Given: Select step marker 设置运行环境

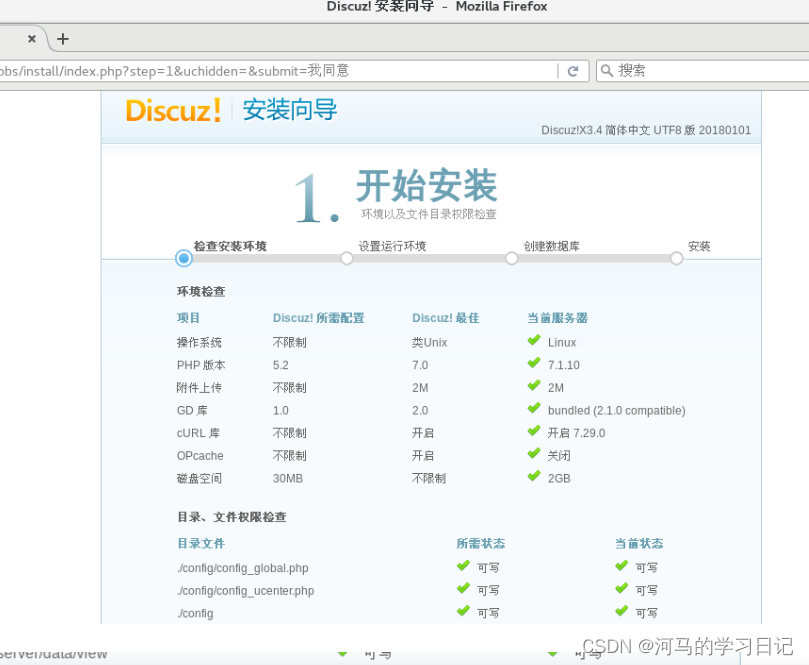Looking at the screenshot, I should click(347, 258).
